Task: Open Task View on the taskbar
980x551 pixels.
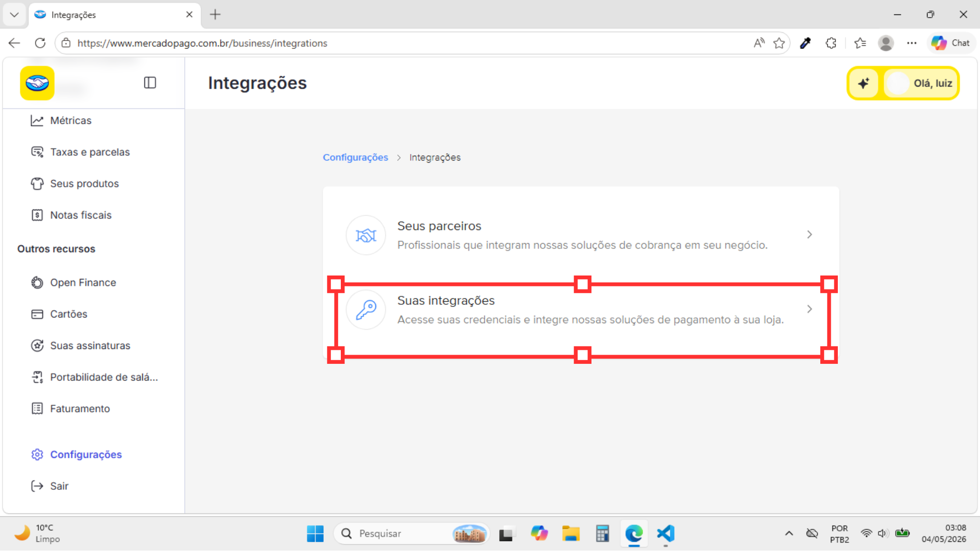Action: [506, 534]
